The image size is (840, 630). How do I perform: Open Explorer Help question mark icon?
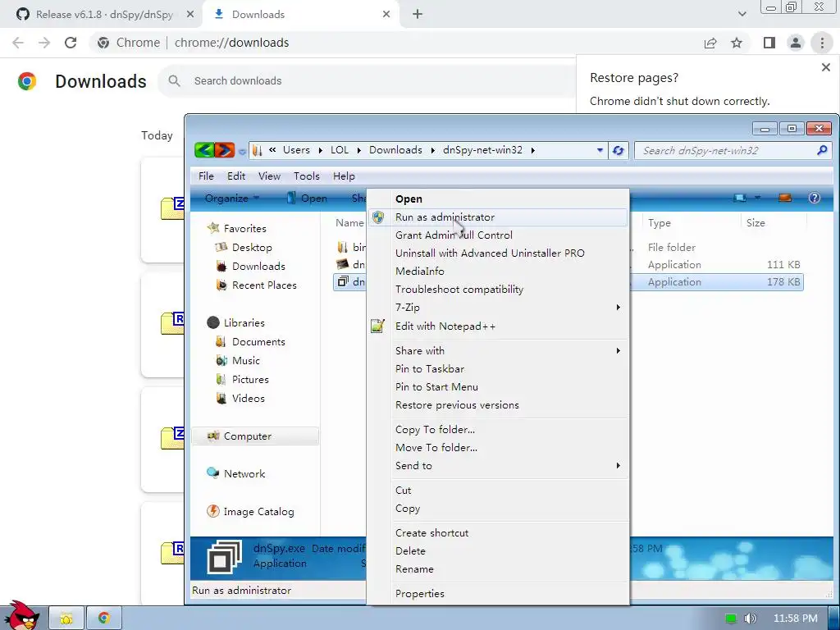click(x=815, y=199)
